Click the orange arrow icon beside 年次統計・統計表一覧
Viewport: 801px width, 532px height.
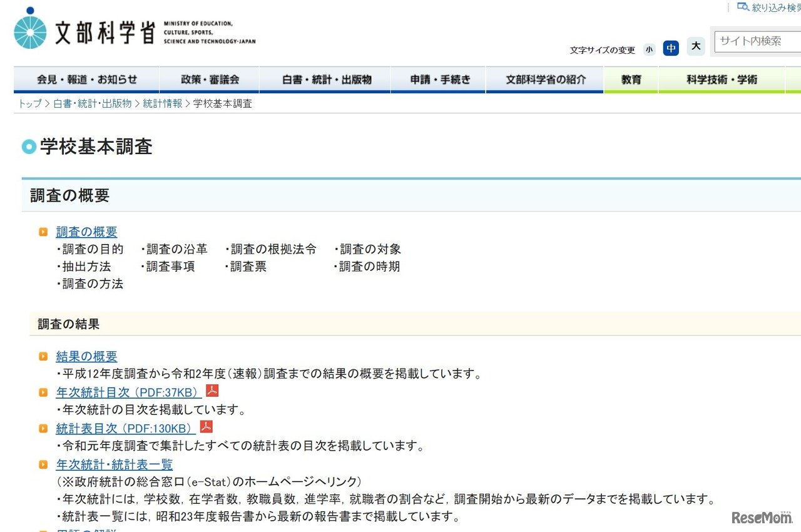coord(43,464)
